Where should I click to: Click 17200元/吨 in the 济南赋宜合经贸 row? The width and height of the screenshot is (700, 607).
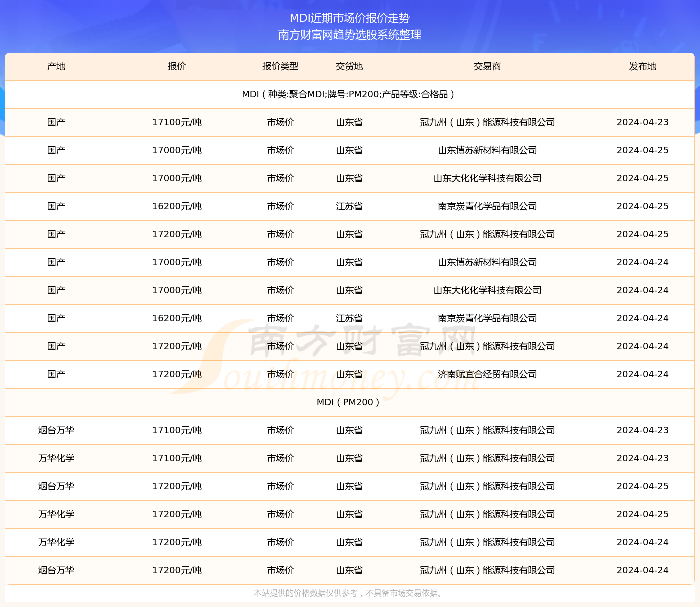click(177, 374)
